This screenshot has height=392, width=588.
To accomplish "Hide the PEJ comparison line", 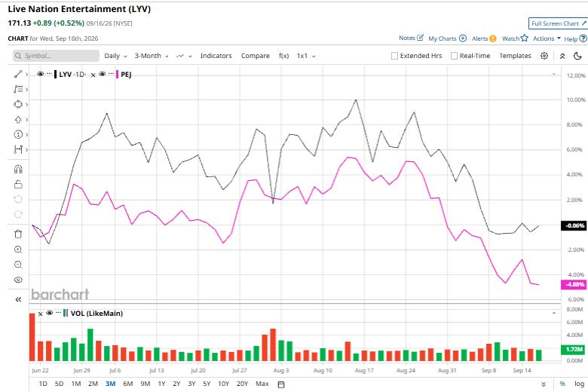I will point(102,74).
